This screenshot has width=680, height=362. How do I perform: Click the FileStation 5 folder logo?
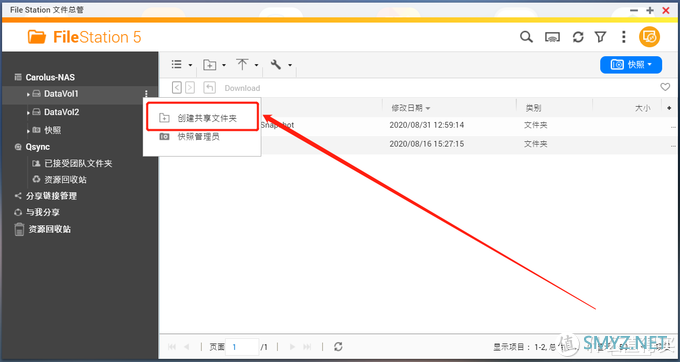(37, 37)
